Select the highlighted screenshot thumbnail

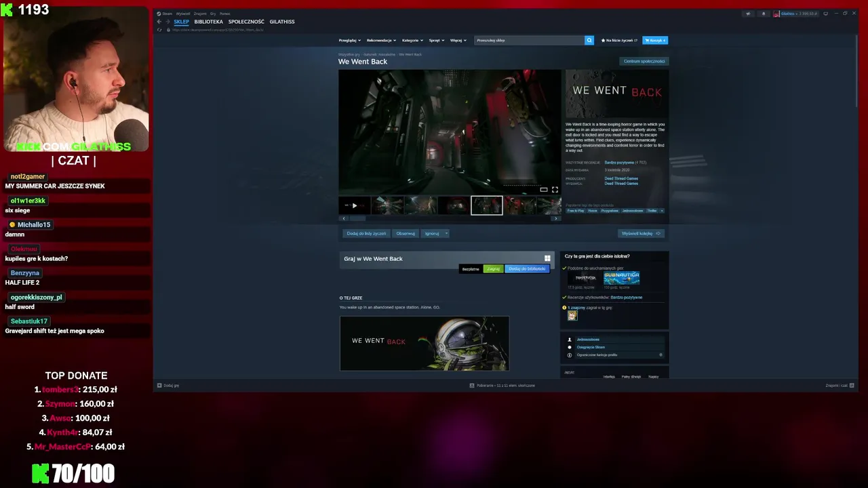tap(487, 205)
